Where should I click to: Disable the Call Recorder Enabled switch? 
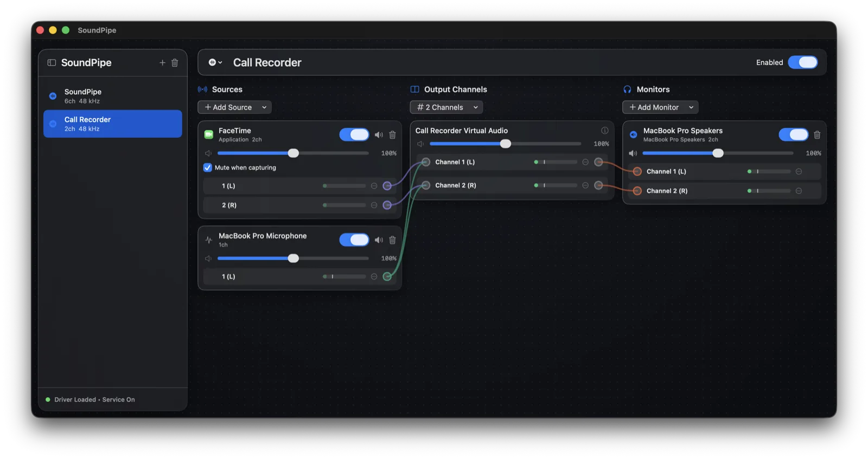803,62
